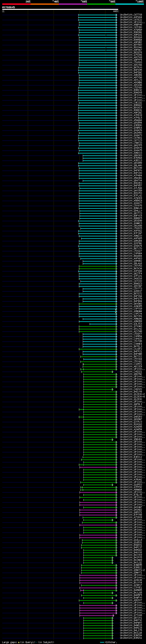Select the UniRef100_Q16LL8 label
Image resolution: width=146 pixels, height=644 pixels.
click(131, 540)
